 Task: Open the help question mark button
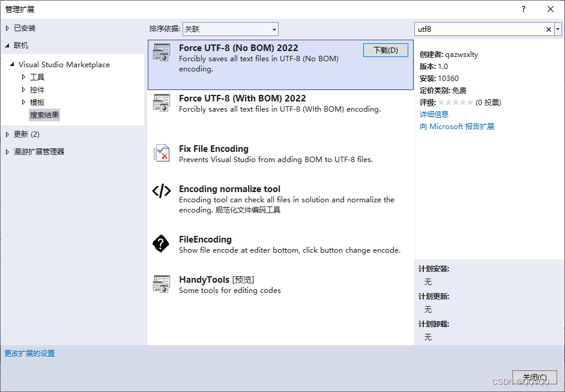pyautogui.click(x=524, y=10)
